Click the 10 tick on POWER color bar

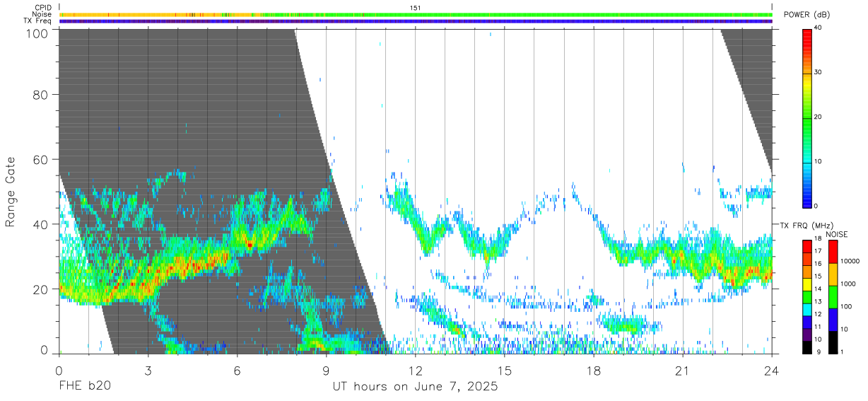[817, 161]
